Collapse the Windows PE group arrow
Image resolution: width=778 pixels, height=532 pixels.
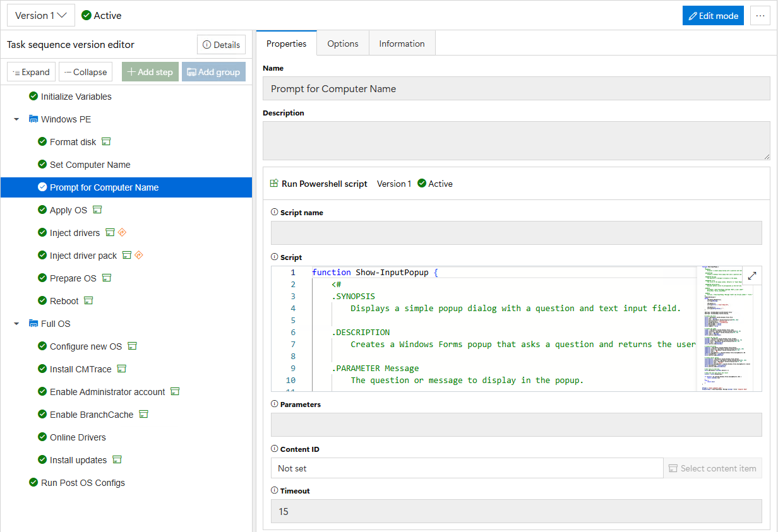click(17, 119)
